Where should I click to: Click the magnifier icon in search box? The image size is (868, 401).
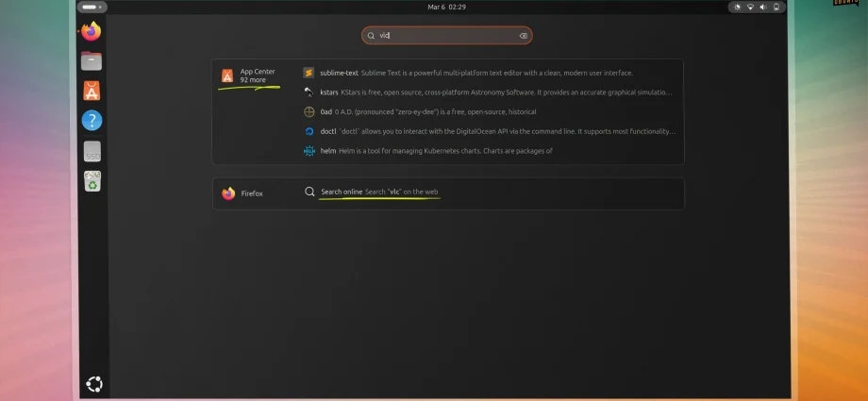click(x=371, y=36)
